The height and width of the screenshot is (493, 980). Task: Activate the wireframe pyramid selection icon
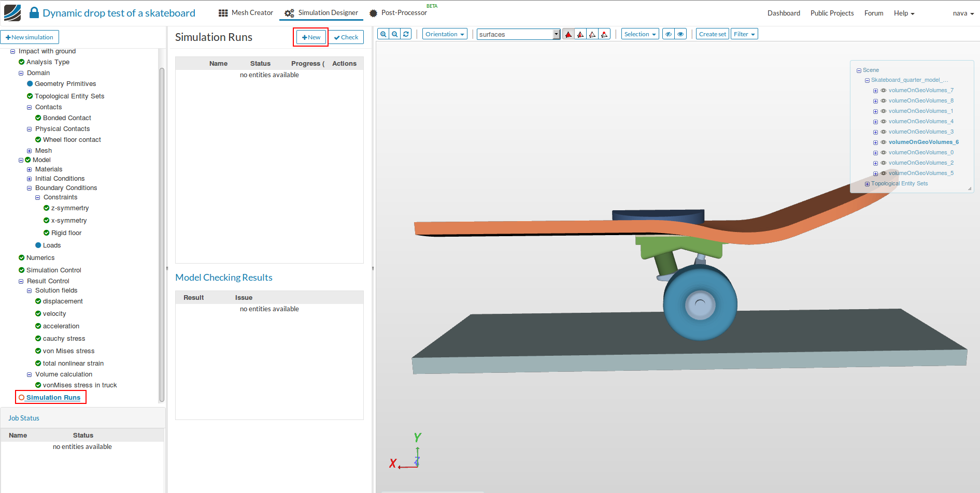pyautogui.click(x=592, y=34)
